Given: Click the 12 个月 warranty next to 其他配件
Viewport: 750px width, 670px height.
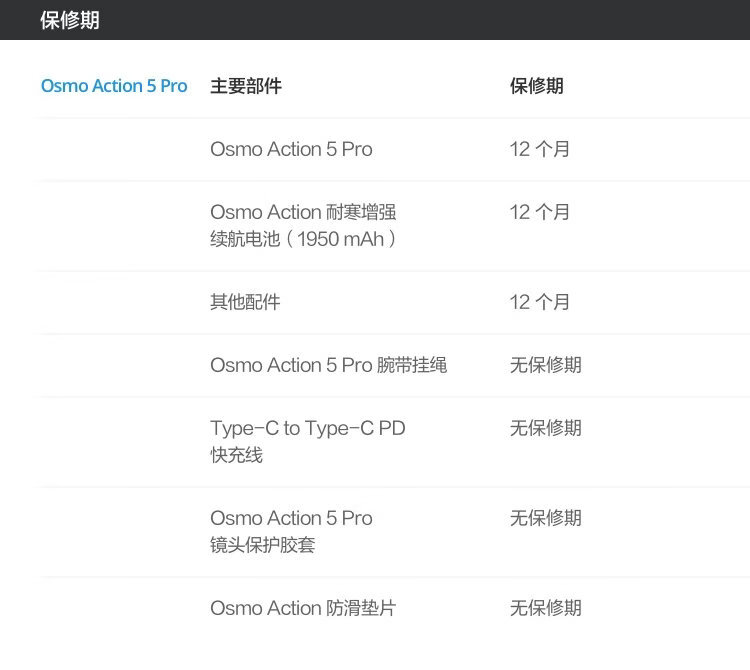Looking at the screenshot, I should 540,302.
